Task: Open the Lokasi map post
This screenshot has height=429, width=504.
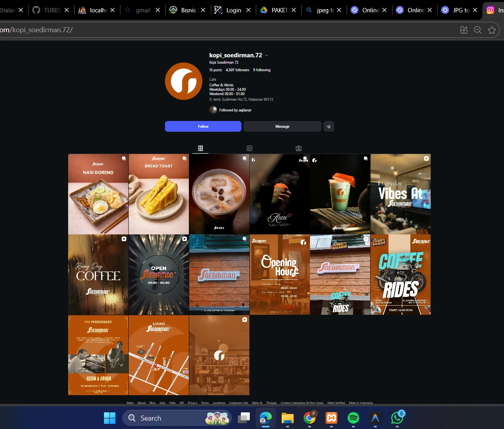Action: coord(159,355)
